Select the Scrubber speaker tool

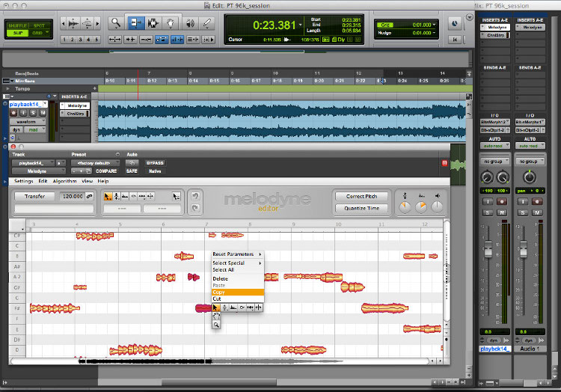click(x=191, y=23)
